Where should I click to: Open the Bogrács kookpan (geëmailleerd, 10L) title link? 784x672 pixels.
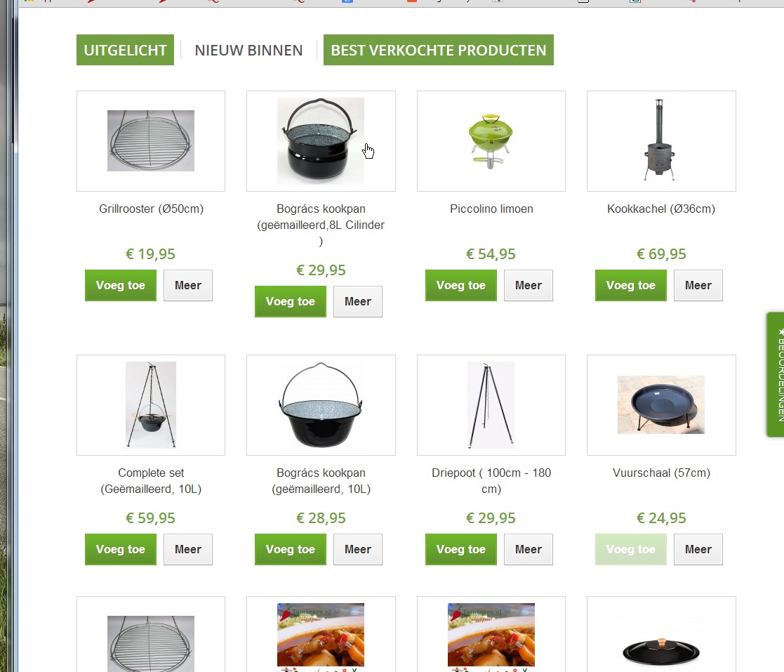(x=321, y=481)
